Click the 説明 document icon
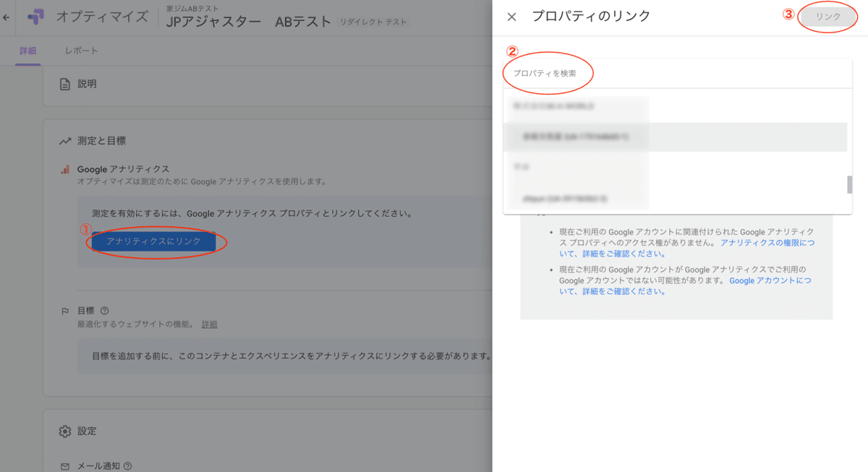The height and width of the screenshot is (472, 868). [64, 83]
